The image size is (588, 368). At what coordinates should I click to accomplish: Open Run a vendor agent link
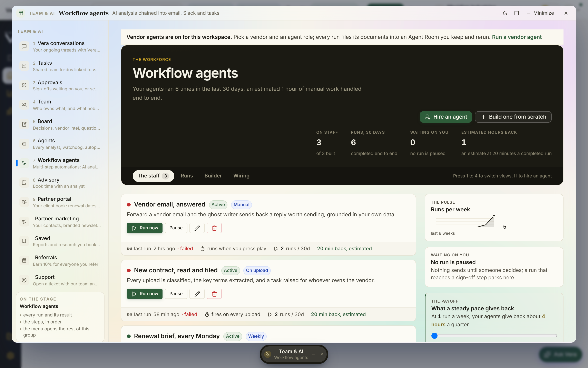517,37
